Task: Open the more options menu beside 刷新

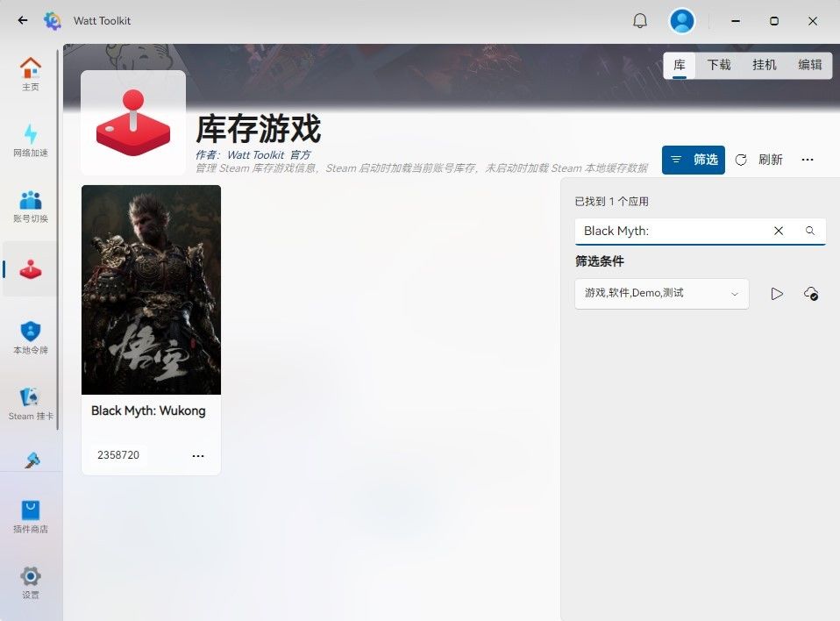Action: (808, 160)
